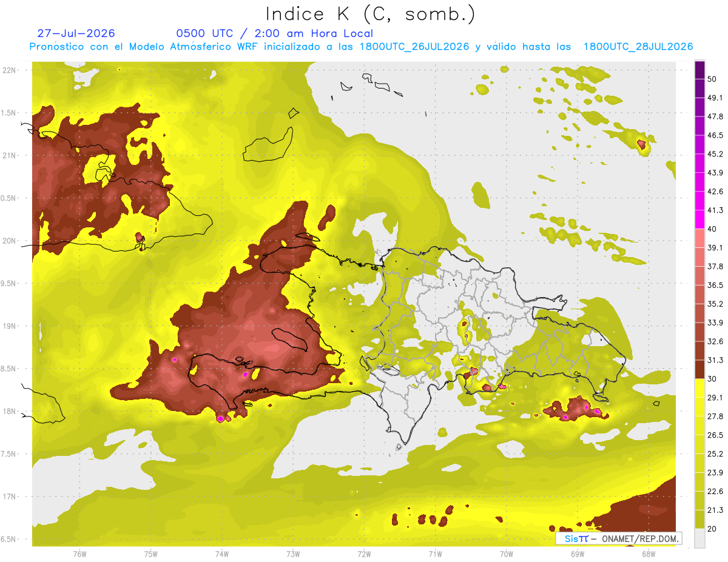This screenshot has width=728, height=562.
Task: Click the longitude axis label "74W"
Action: (x=221, y=554)
